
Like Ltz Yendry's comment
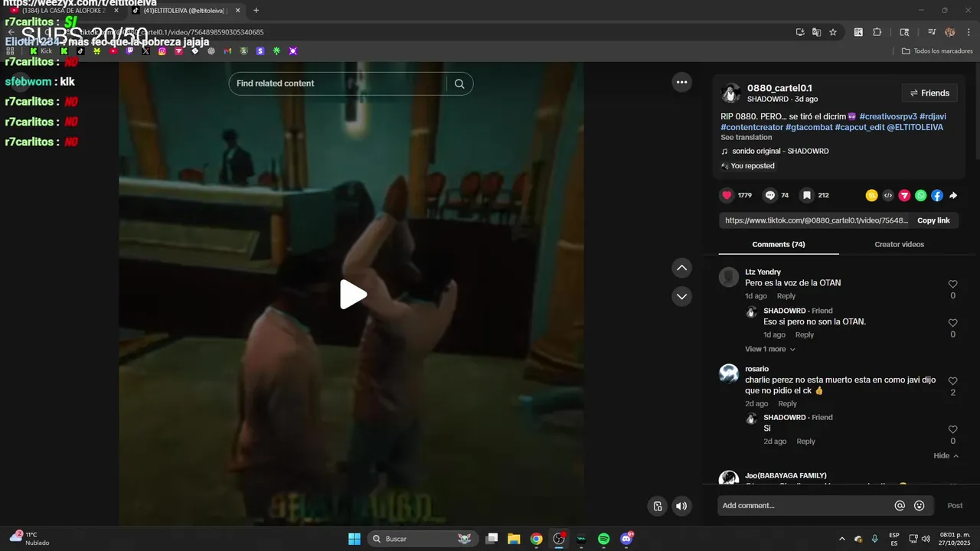pyautogui.click(x=953, y=284)
